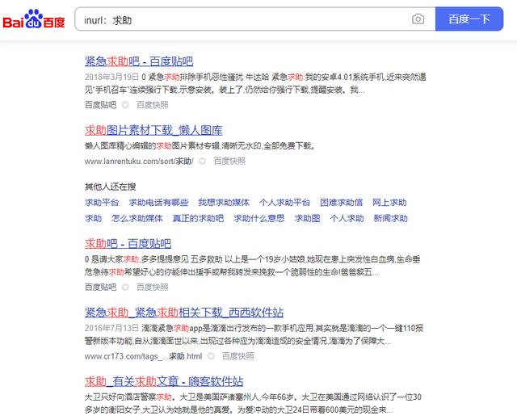
Task: Select related search 困难求助信
Action: (x=341, y=203)
